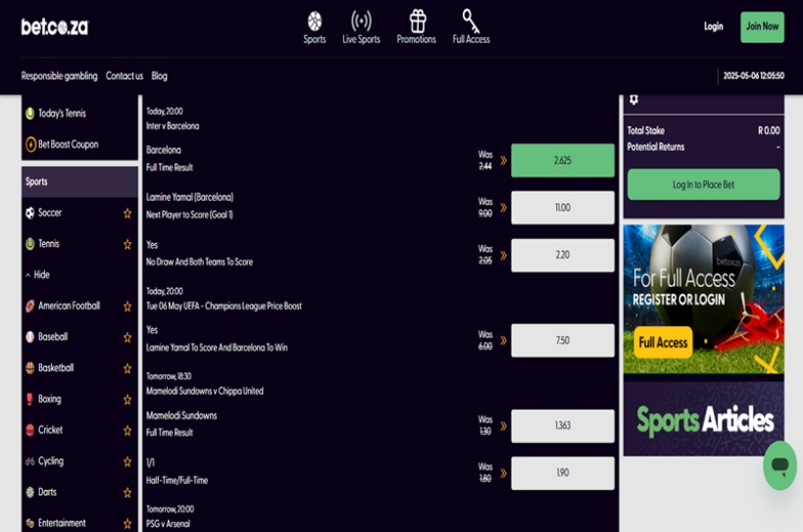Star American Football as favourite

(x=127, y=307)
